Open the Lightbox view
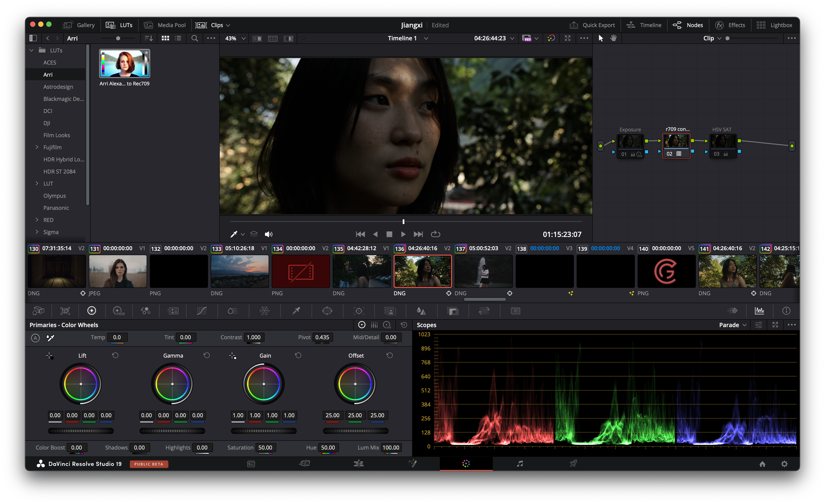Viewport: 825px width, 504px height. pos(774,25)
